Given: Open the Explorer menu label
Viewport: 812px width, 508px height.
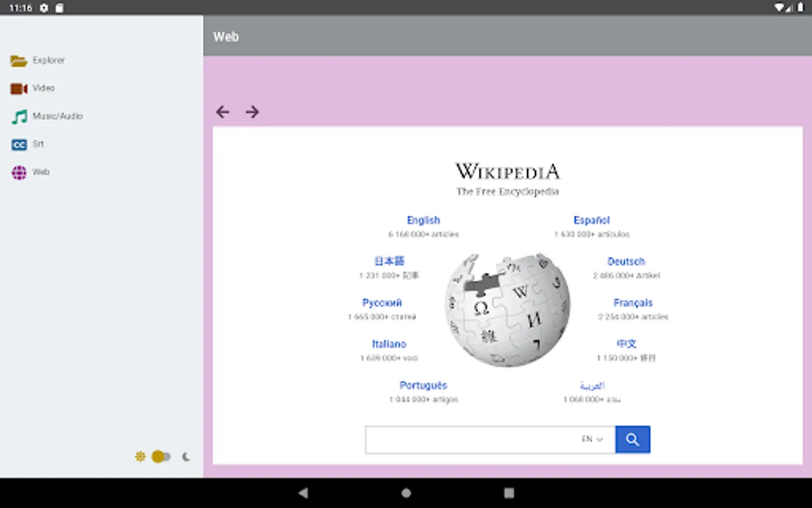Looking at the screenshot, I should point(48,60).
